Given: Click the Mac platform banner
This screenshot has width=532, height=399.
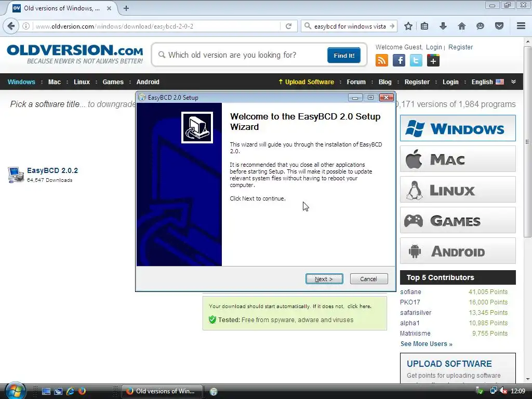Looking at the screenshot, I should pos(458,159).
